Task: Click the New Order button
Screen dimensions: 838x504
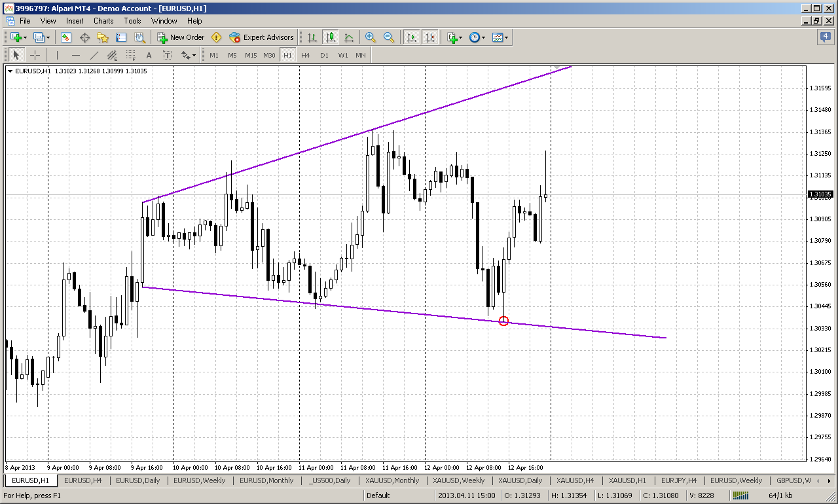Action: click(x=181, y=37)
